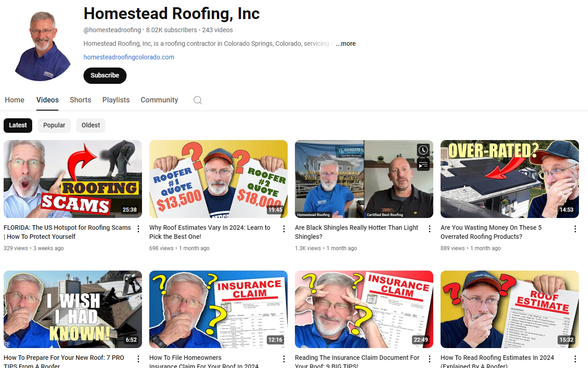This screenshot has height=368, width=588.
Task: Open How To Read Roofing Estimates In 2024 title
Action: pyautogui.click(x=497, y=361)
